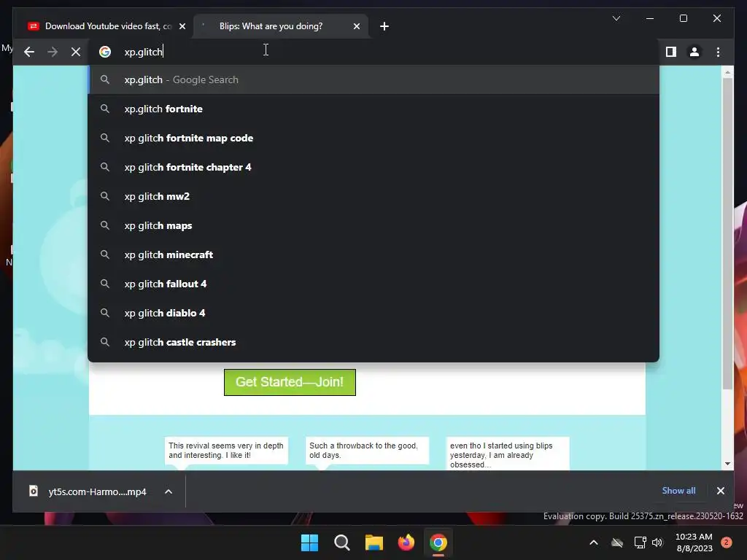Open the downloaded yt5s.com-Harmo....mp4 file
The height and width of the screenshot is (560, 747).
pos(97,491)
